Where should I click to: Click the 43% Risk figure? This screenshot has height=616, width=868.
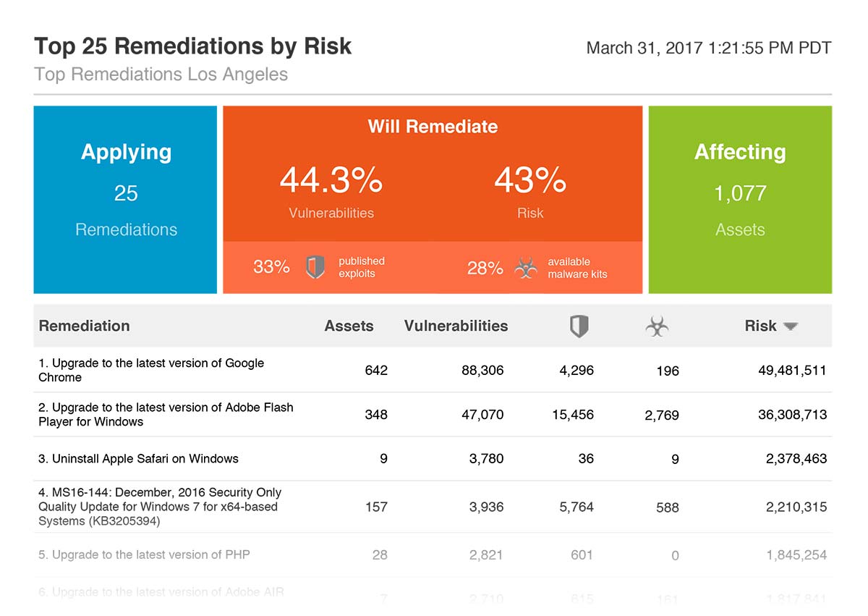tap(530, 180)
